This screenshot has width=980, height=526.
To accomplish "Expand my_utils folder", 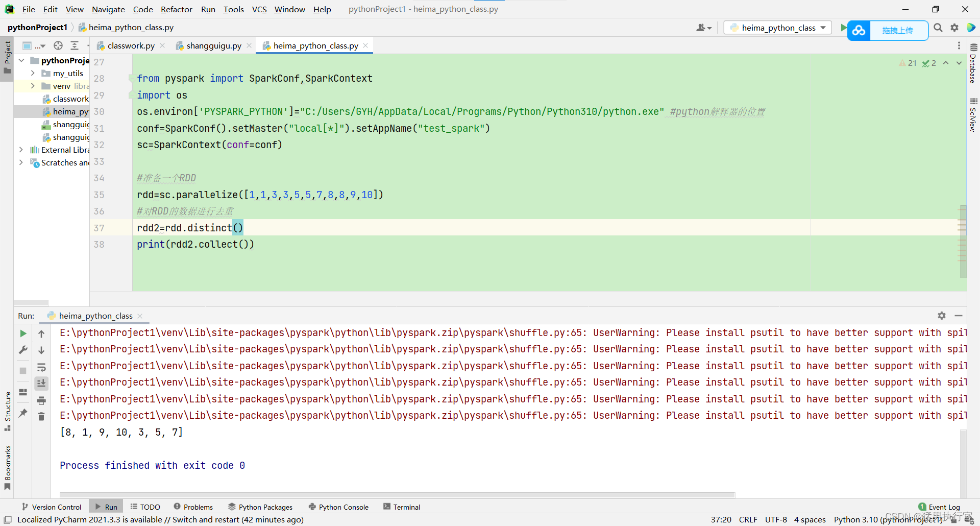I will point(33,73).
